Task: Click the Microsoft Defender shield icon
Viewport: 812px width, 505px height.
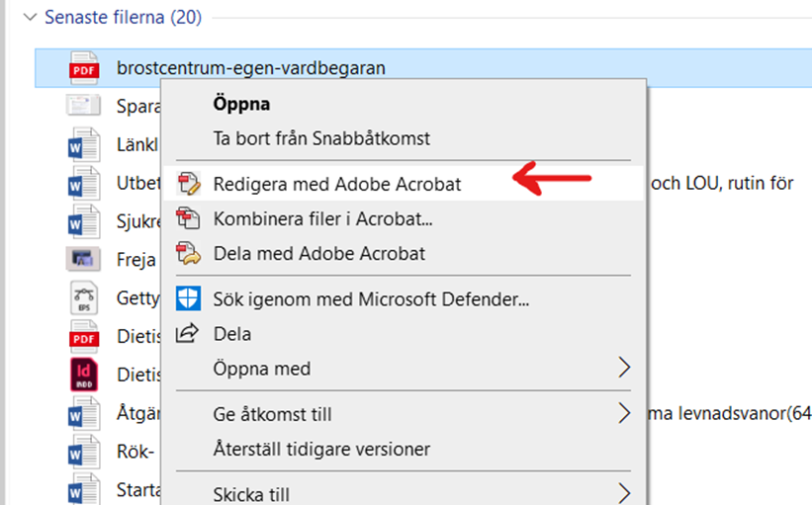Action: pos(188,298)
